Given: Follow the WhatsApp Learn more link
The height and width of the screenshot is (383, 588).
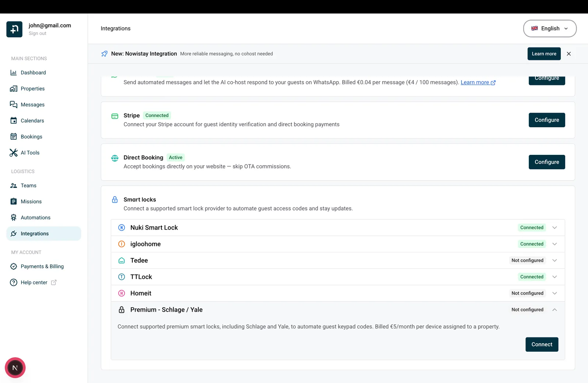Looking at the screenshot, I should [x=478, y=82].
